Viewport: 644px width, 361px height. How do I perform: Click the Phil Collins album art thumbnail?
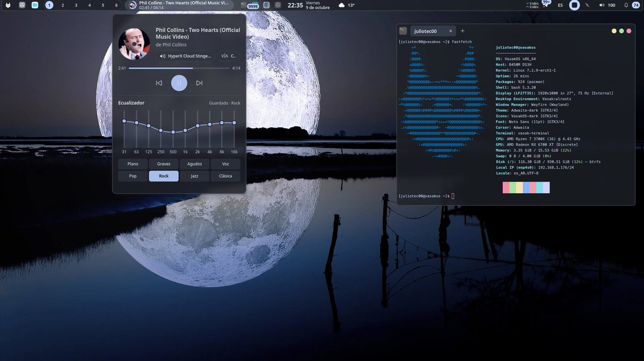point(134,44)
